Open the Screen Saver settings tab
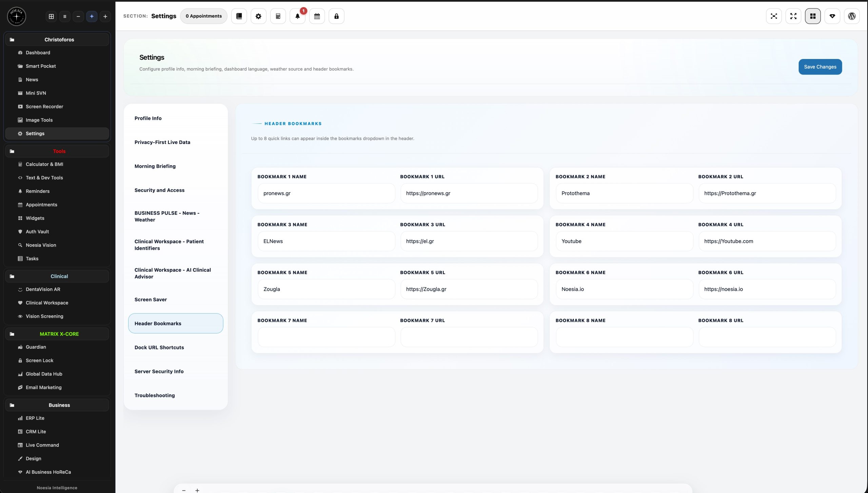 click(x=176, y=300)
